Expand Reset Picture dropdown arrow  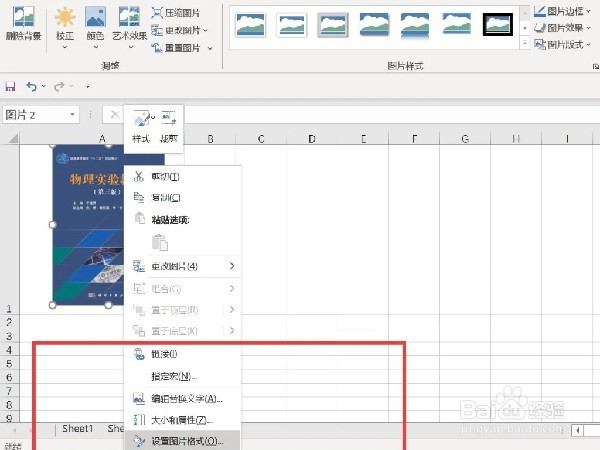tap(210, 48)
